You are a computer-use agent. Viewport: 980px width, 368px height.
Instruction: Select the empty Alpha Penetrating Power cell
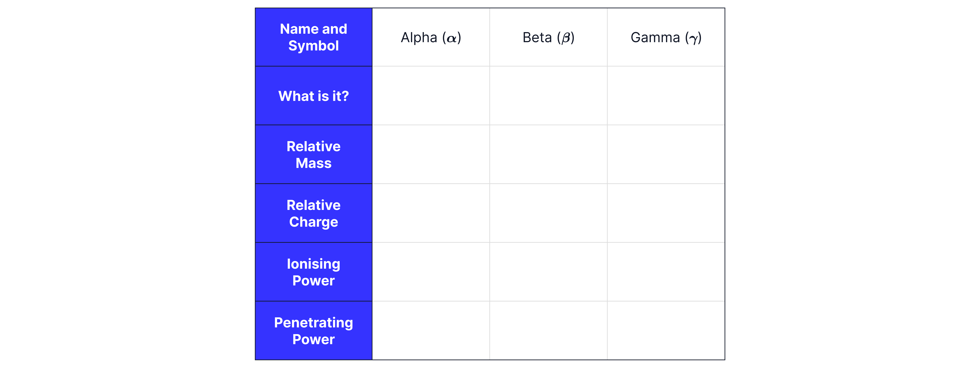tap(431, 330)
